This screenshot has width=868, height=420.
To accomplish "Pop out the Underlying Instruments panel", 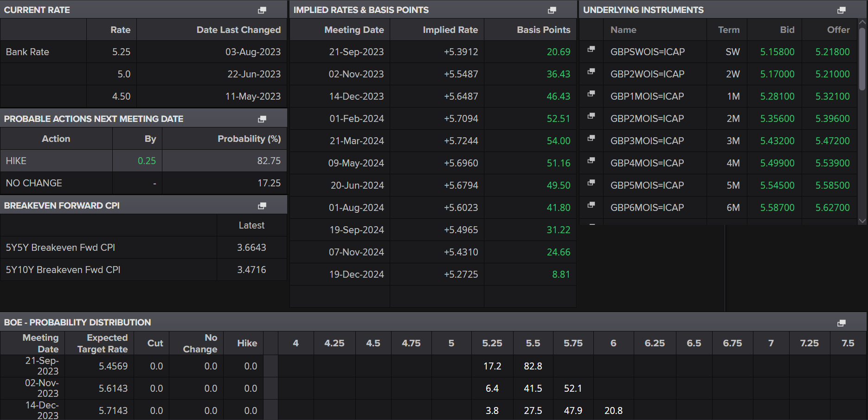I will click(x=841, y=10).
